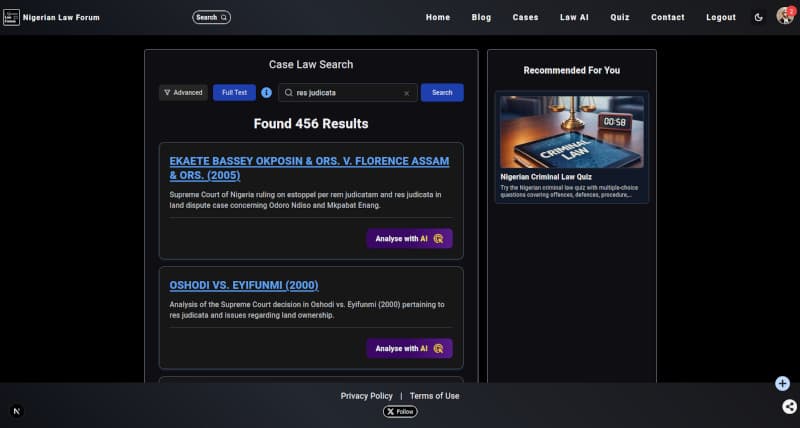
Task: Open the user profile avatar
Action: (x=785, y=16)
